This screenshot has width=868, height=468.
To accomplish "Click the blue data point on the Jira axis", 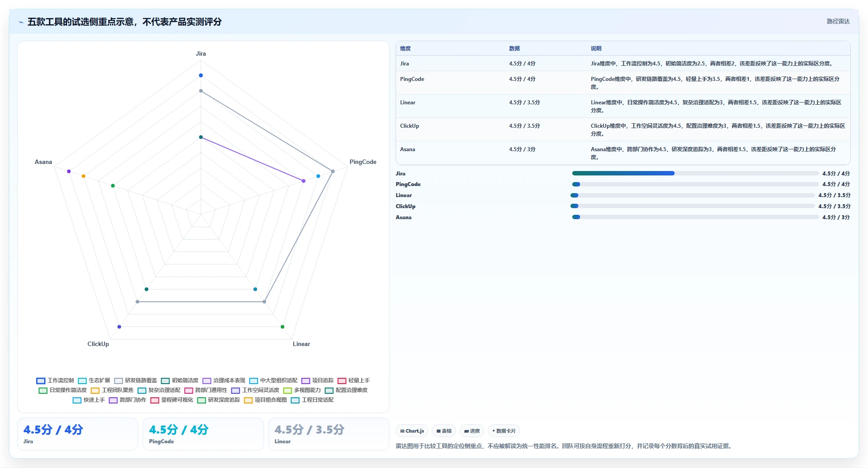I will click(201, 75).
